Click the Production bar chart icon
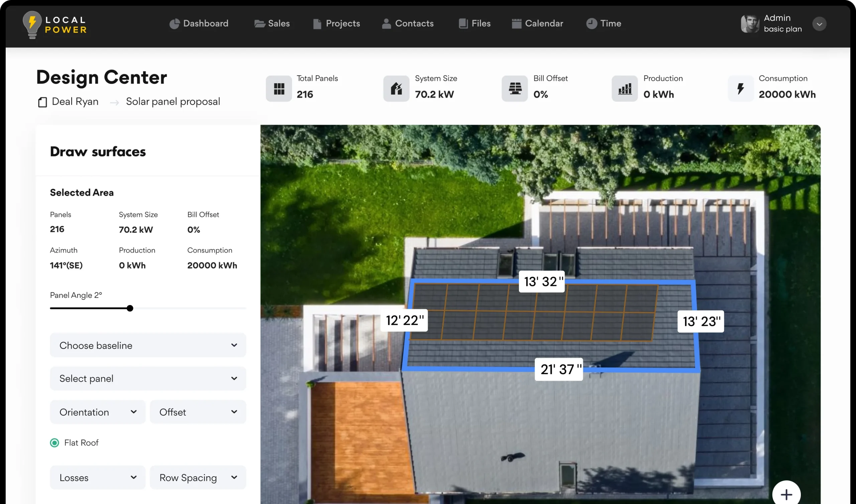Screen dimensions: 856x504 [x=625, y=89]
